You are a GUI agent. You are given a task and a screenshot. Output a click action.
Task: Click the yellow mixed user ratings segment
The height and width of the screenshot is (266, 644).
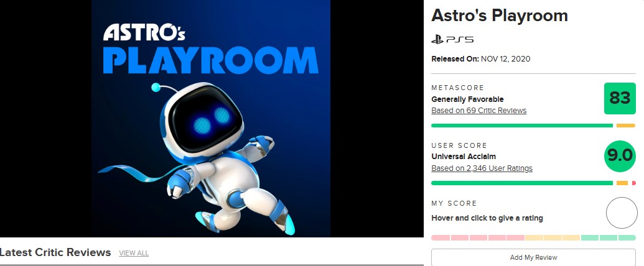pos(622,183)
